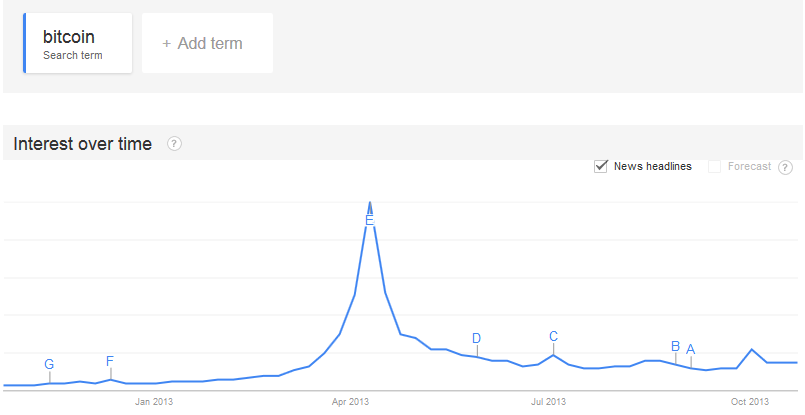Open news headline marker E at peak
The width and height of the screenshot is (805, 415).
(370, 221)
